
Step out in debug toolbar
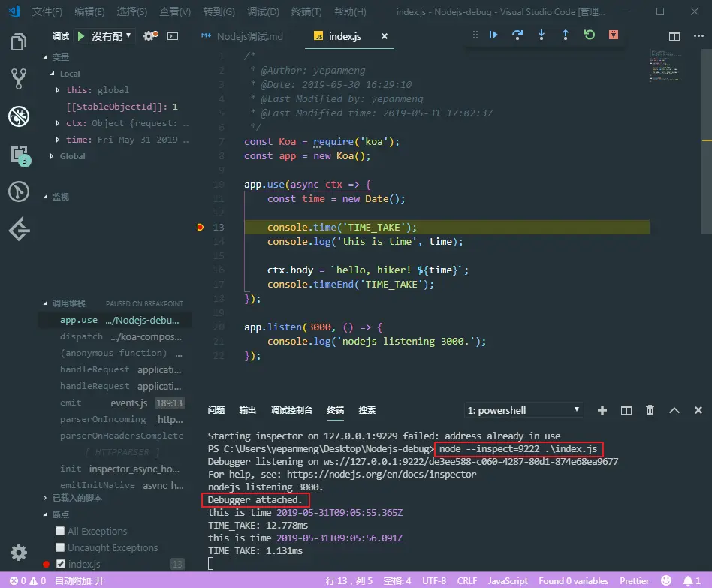point(566,35)
